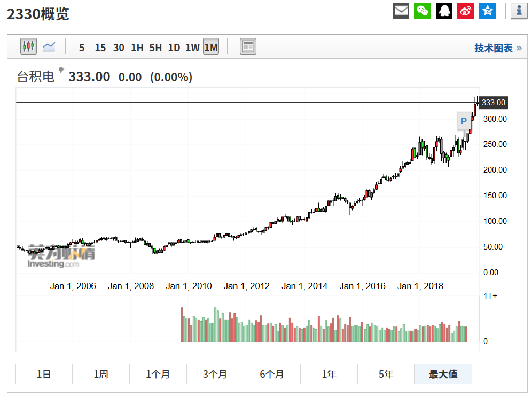Image resolution: width=532 pixels, height=397 pixels.
Task: Open the chart layout panel icon
Action: click(x=248, y=46)
